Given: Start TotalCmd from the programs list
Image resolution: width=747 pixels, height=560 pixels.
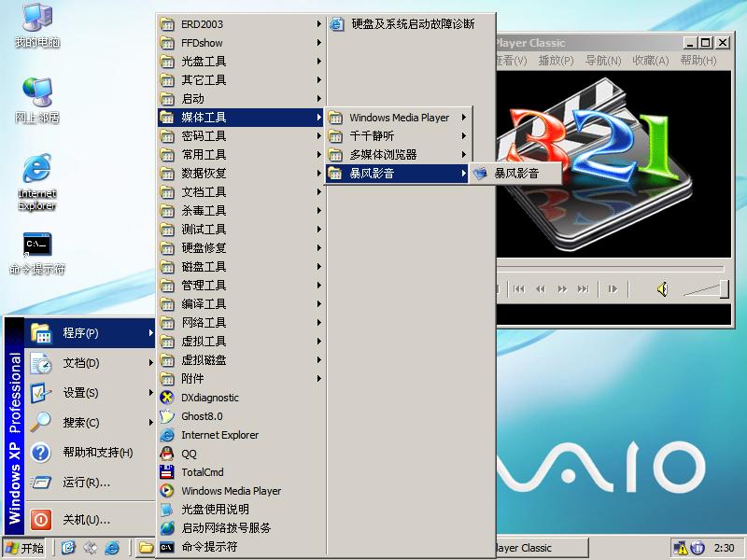Looking at the screenshot, I should pos(241,472).
